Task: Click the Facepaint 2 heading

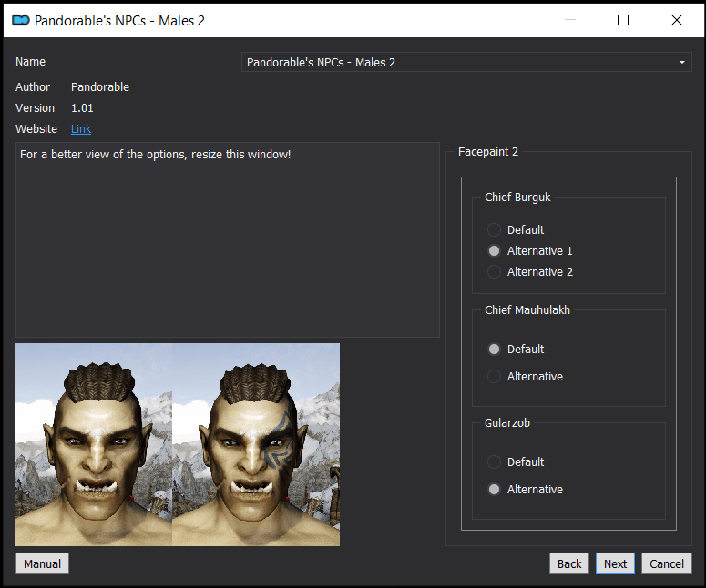Action: point(488,152)
